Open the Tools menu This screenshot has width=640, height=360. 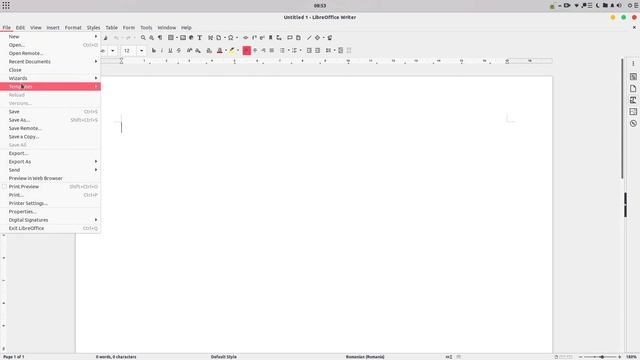[x=146, y=27]
